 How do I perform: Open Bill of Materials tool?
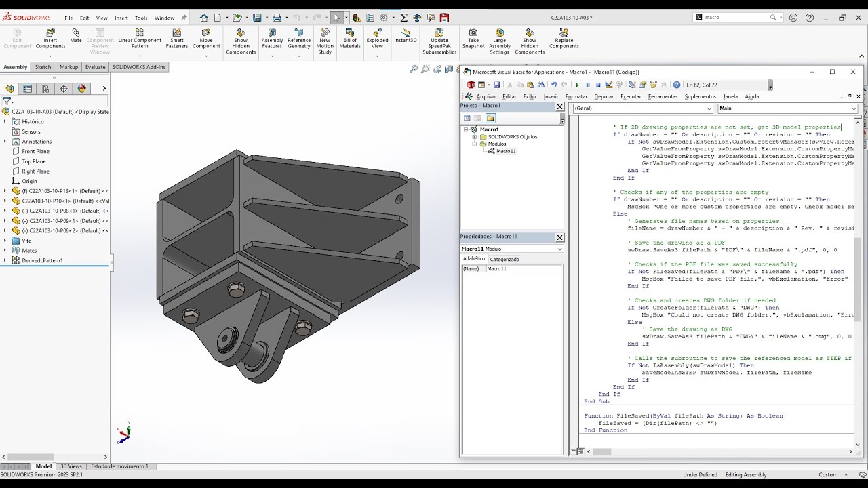click(350, 39)
